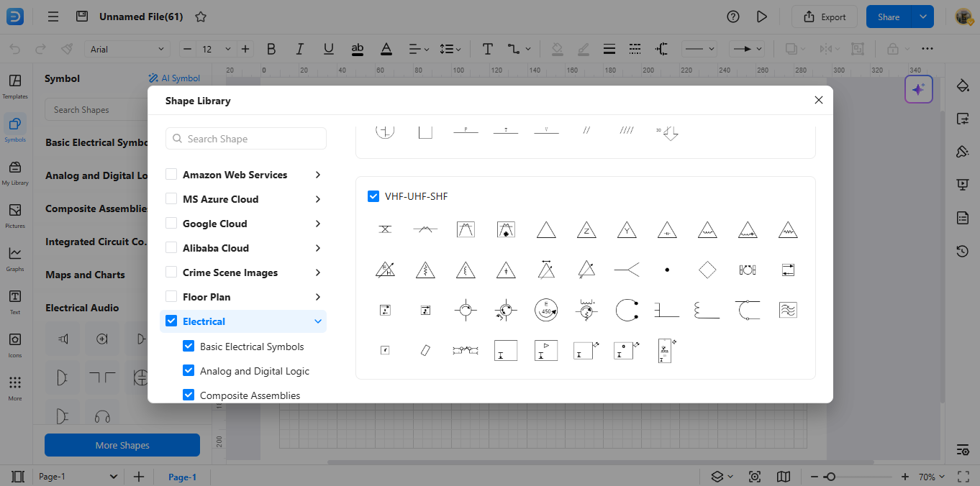This screenshot has height=486, width=980.
Task: Toggle bold formatting
Action: click(x=271, y=49)
